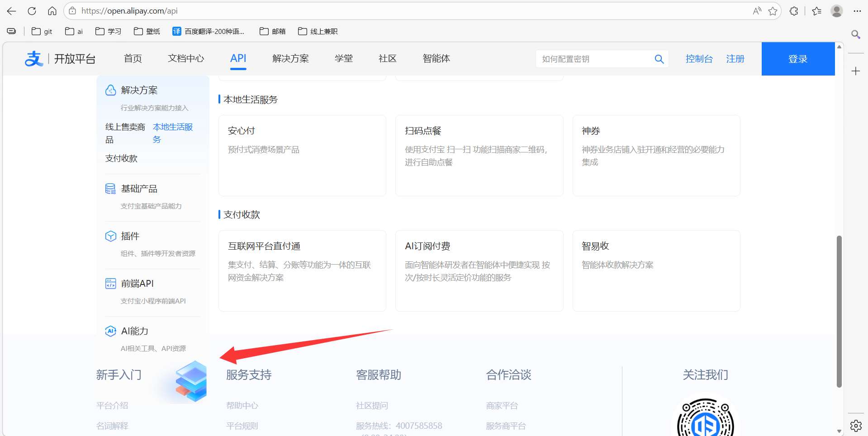Click the sidebar search magnifier icon
The height and width of the screenshot is (436, 868).
click(x=855, y=34)
